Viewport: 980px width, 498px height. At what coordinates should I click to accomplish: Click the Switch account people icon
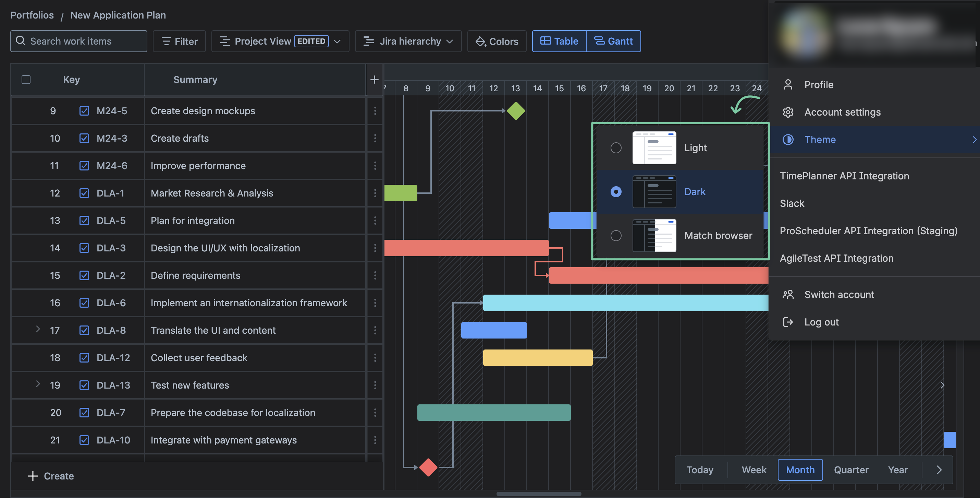pos(788,294)
